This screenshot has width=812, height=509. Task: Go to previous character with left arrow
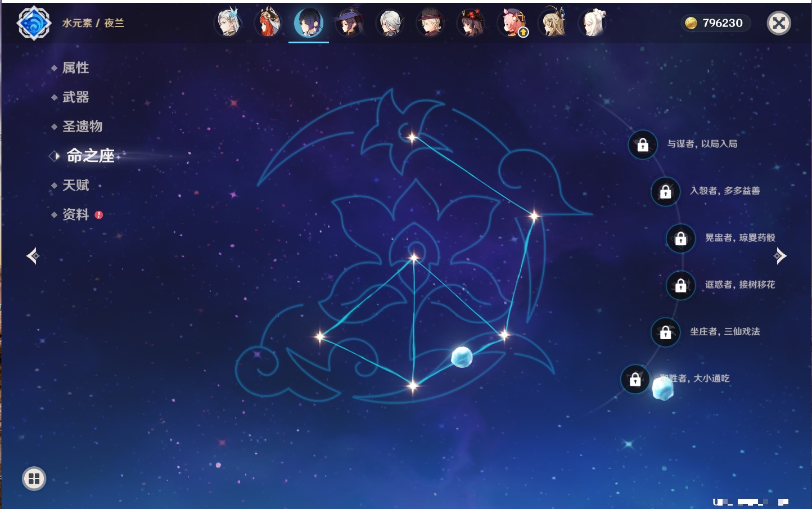click(x=33, y=256)
